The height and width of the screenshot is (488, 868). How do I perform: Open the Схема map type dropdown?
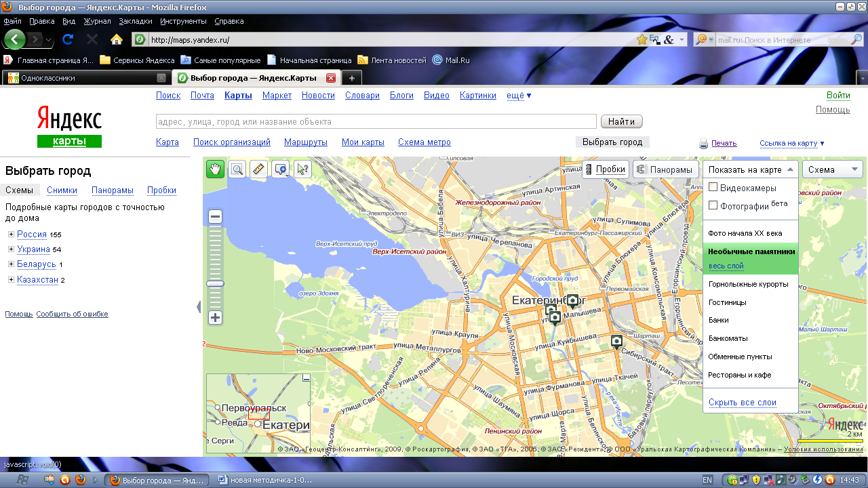pyautogui.click(x=833, y=169)
